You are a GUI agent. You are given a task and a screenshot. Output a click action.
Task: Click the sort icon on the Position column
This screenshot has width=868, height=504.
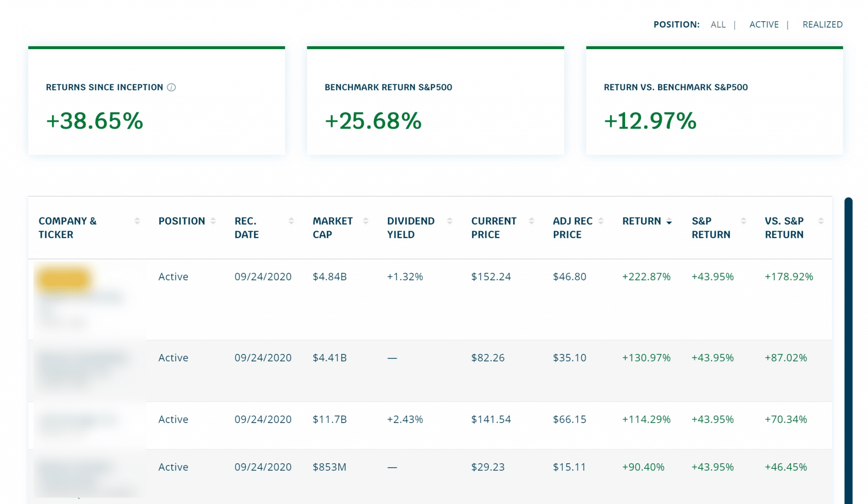214,221
